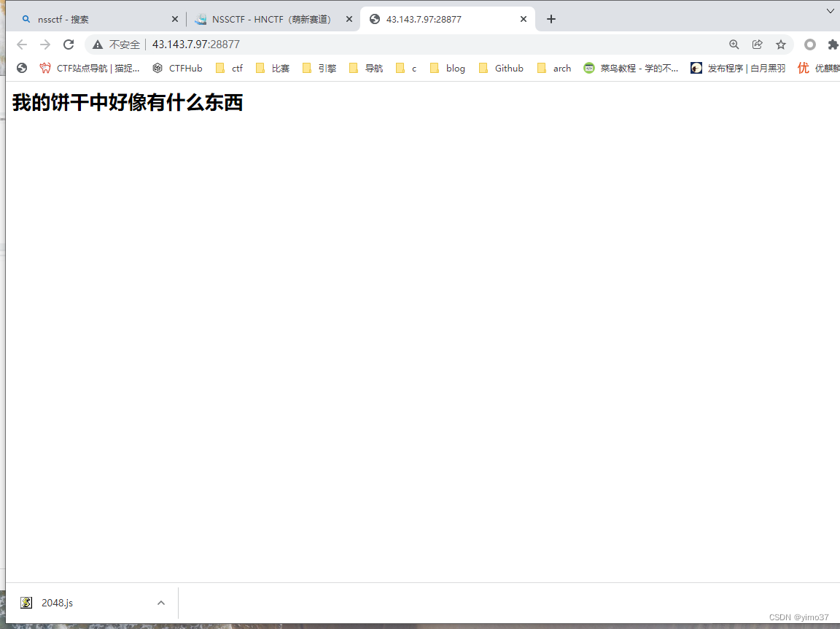This screenshot has width=840, height=629.
Task: Open the 2048.js download options chevron
Action: 160,602
